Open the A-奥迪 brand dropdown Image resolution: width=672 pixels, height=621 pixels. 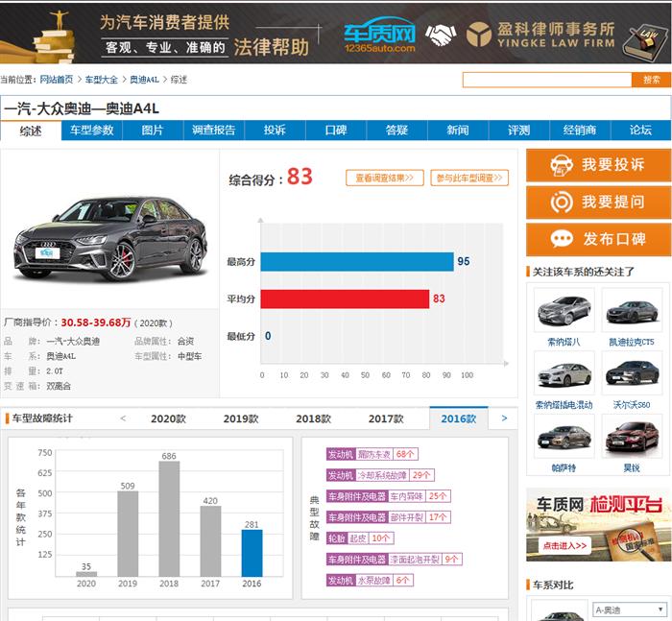pyautogui.click(x=629, y=609)
